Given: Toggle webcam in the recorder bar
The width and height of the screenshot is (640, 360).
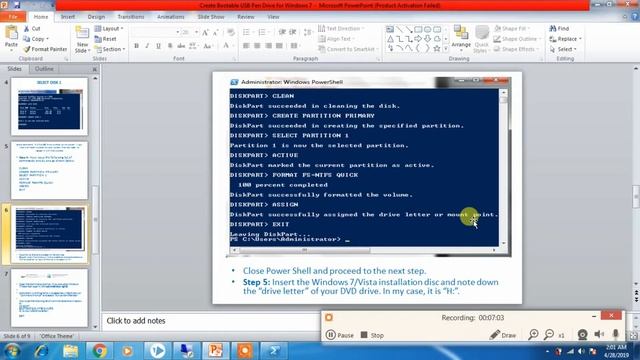Looking at the screenshot, I should [582, 335].
